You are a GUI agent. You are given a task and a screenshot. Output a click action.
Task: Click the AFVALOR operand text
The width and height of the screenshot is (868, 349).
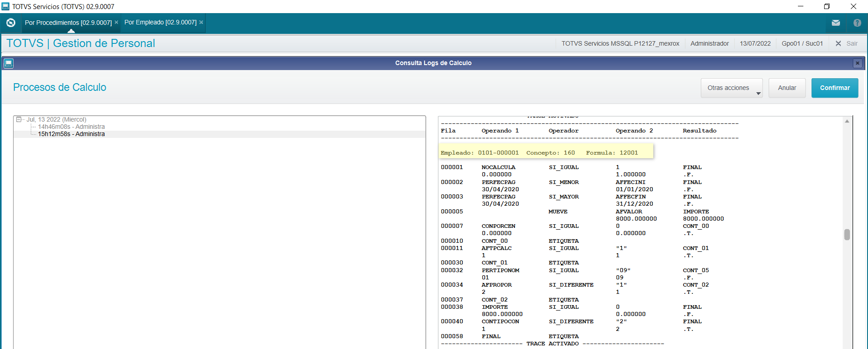(x=629, y=212)
